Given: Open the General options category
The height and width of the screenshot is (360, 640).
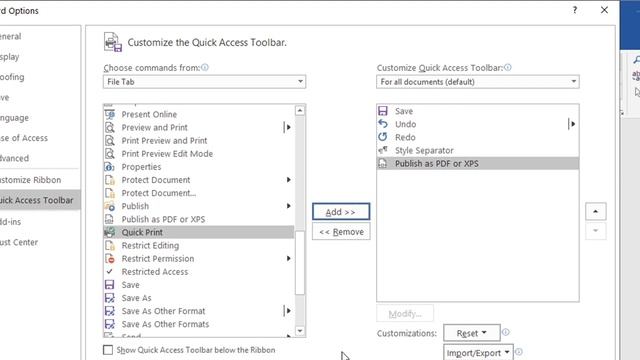Looking at the screenshot, I should pos(40,36).
